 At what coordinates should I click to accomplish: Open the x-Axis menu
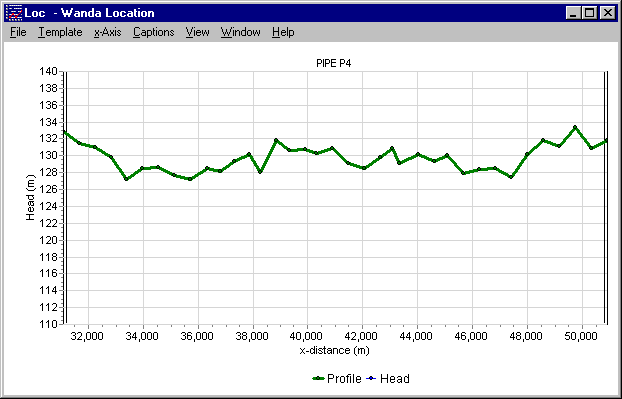(x=108, y=32)
